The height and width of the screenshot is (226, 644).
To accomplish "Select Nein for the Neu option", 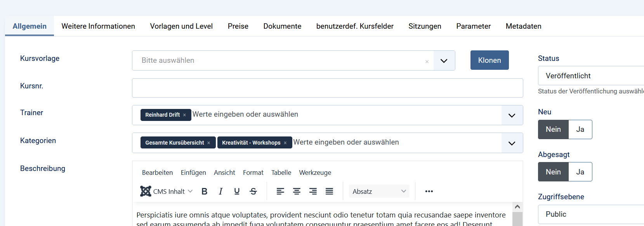I will tap(553, 129).
